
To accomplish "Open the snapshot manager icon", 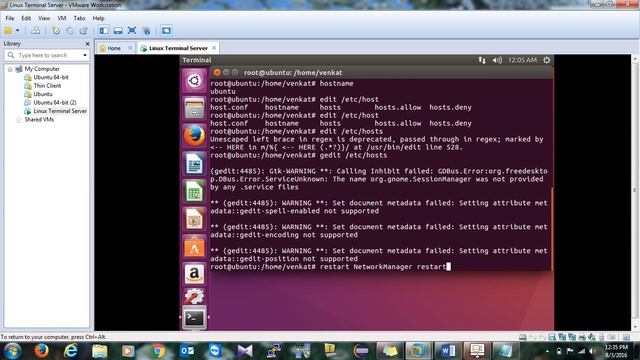I will 84,31.
